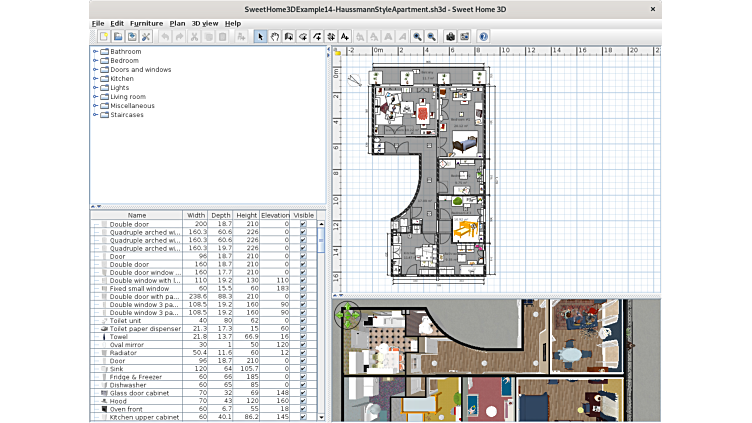The image size is (752, 423).
Task: Zoom out of the plan
Action: tap(432, 36)
